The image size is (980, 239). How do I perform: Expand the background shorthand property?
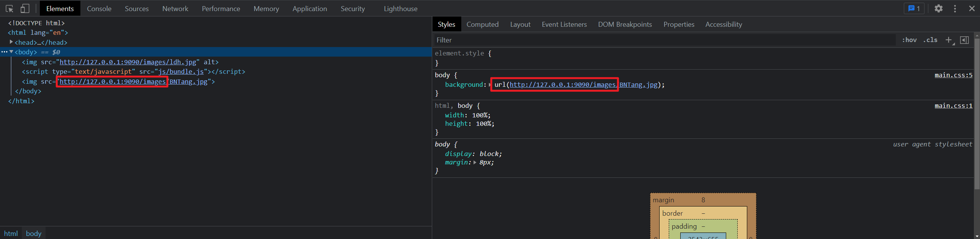click(490, 85)
